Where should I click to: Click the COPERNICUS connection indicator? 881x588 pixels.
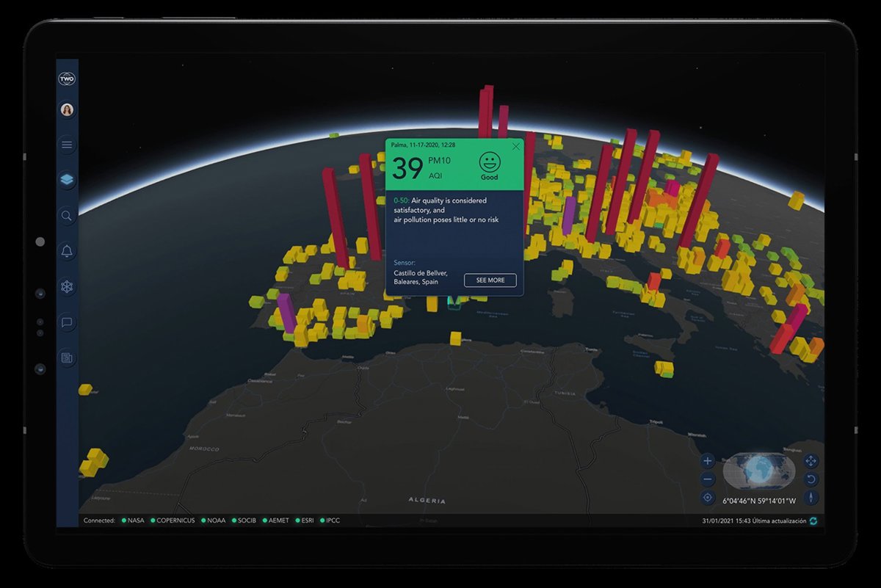pos(174,520)
